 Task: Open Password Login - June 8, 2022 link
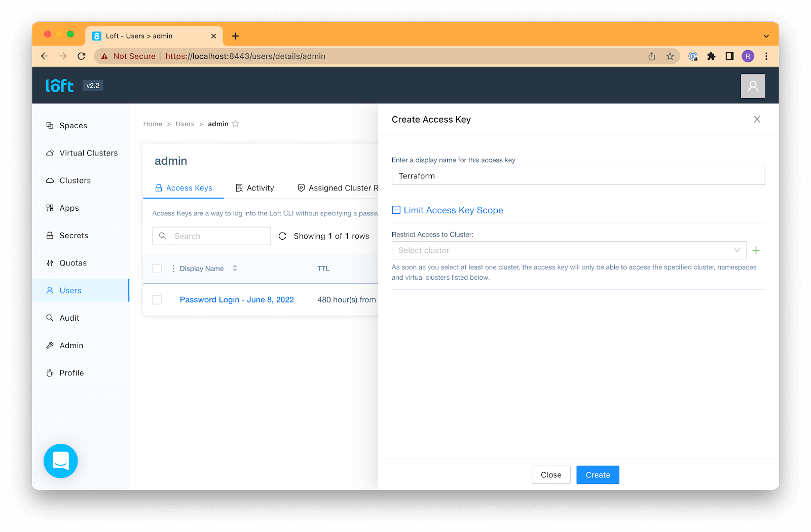click(x=237, y=300)
